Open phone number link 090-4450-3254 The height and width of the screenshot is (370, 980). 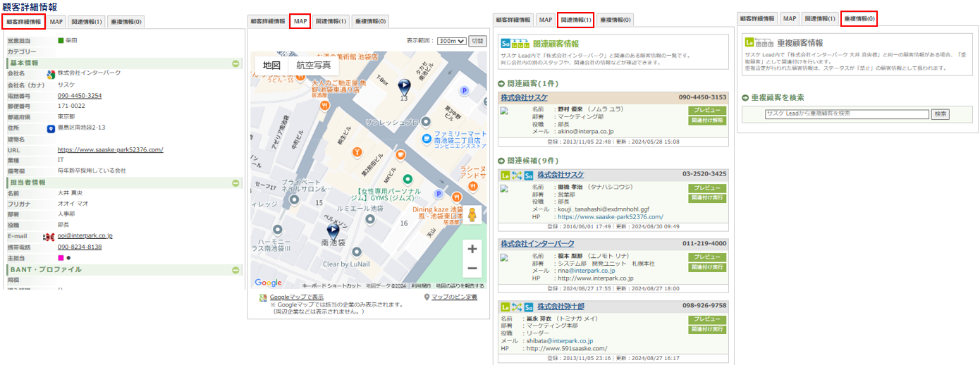click(80, 96)
